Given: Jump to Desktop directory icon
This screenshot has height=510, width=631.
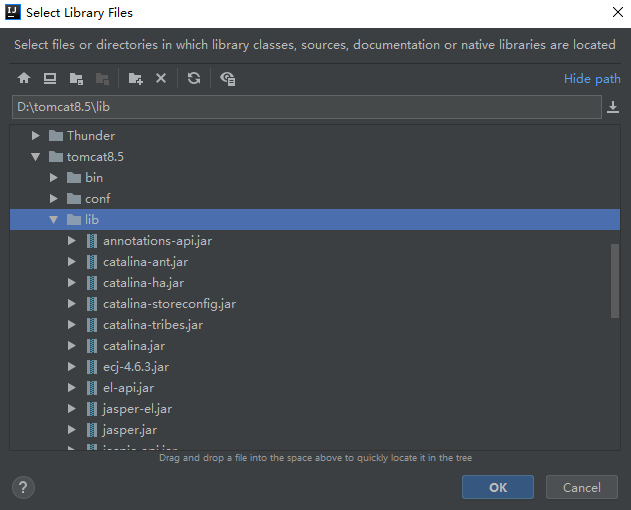Looking at the screenshot, I should [x=50, y=78].
